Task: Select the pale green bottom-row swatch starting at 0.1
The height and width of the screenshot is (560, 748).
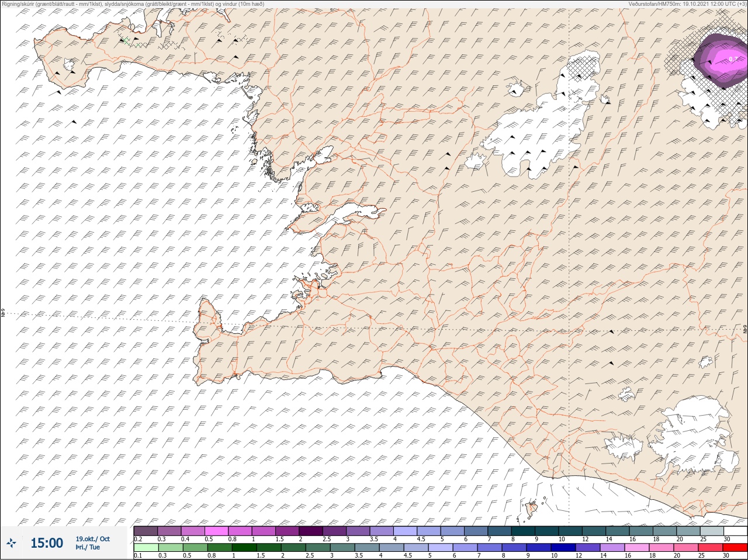Action: pyautogui.click(x=146, y=548)
